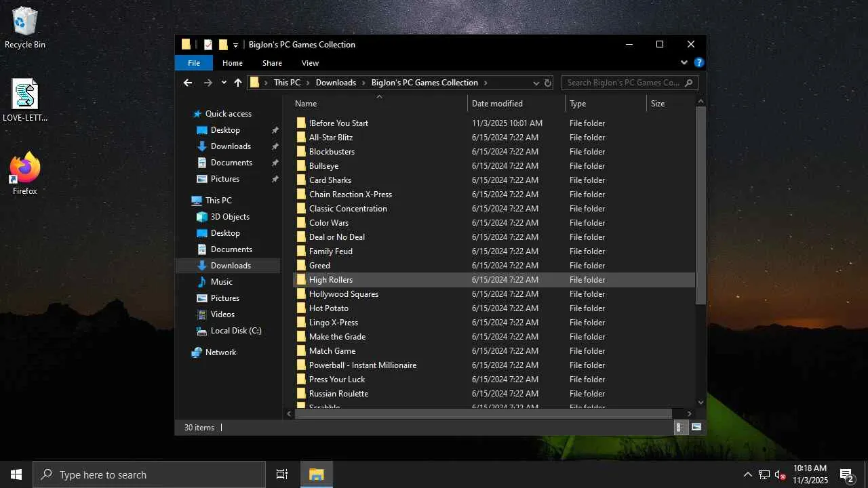Image resolution: width=868 pixels, height=488 pixels.
Task: Click the folder icon beside Hot Potato
Action: pos(301,308)
